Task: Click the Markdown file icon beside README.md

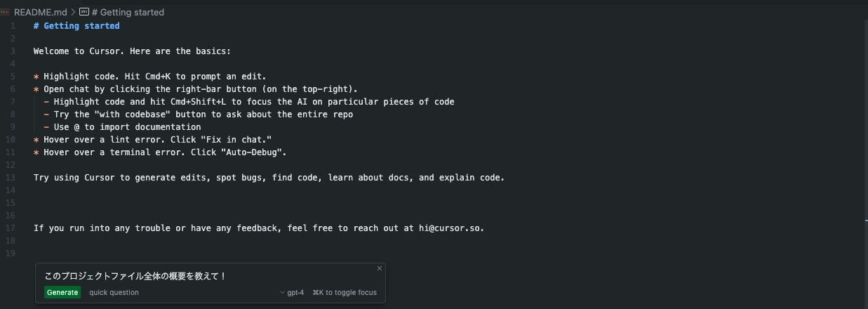Action: 6,12
